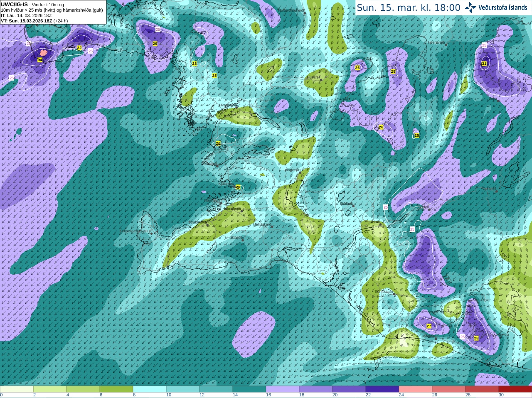Click the Hæll station label
The width and height of the screenshot is (532, 398).
pyautogui.click(x=375, y=222)
